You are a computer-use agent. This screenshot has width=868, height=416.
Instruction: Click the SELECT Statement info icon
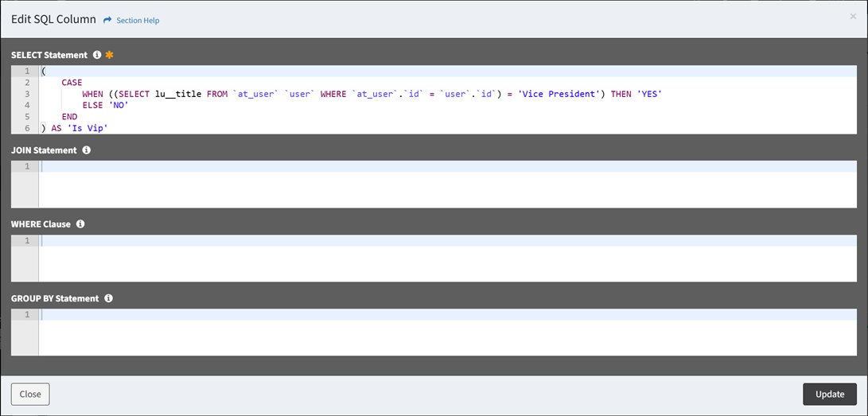pos(97,55)
